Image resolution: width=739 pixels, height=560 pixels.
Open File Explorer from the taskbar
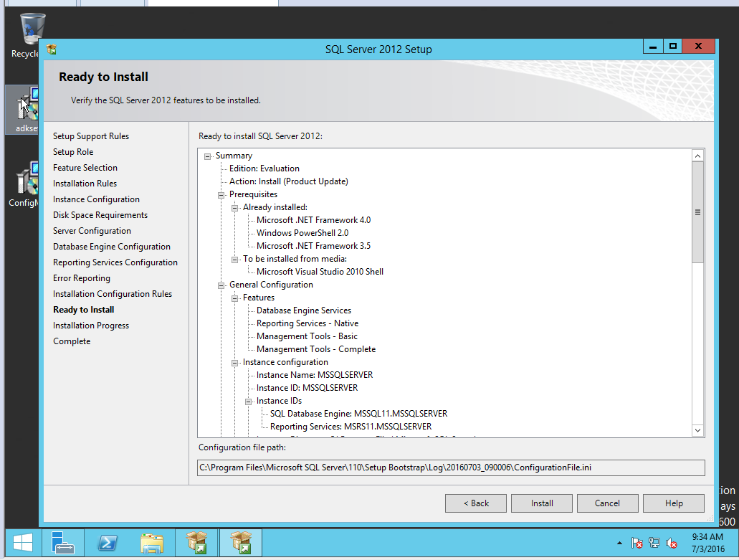click(152, 543)
